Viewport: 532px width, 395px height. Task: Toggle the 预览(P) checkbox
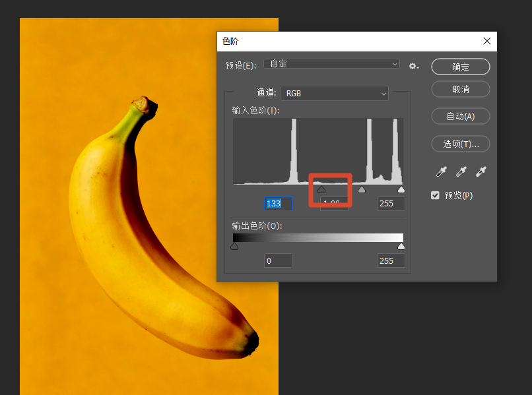pos(435,195)
